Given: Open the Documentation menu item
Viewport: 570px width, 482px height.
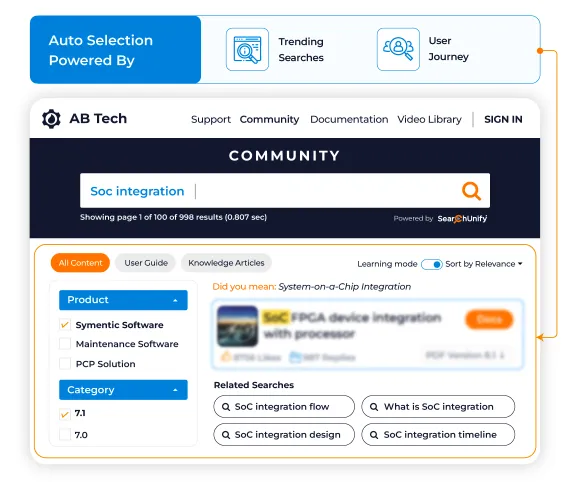Looking at the screenshot, I should [349, 119].
